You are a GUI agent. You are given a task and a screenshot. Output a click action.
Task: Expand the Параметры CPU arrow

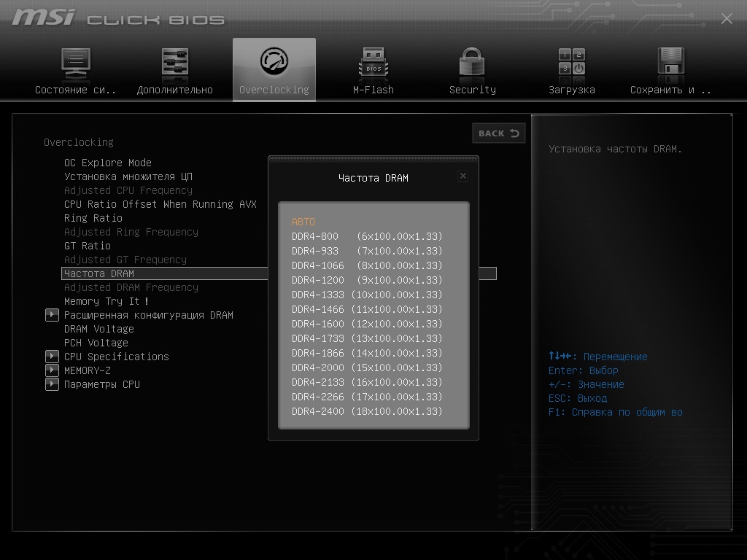tap(52, 384)
